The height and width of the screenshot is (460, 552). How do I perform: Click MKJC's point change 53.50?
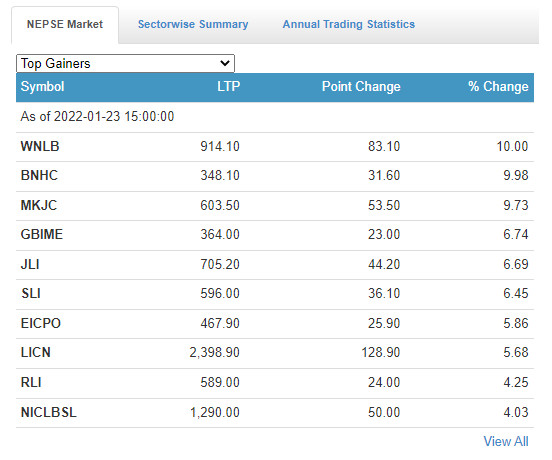coord(384,205)
